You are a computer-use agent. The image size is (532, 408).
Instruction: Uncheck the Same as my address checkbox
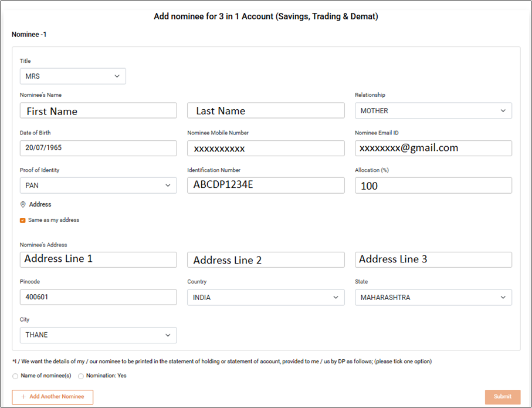(x=23, y=220)
